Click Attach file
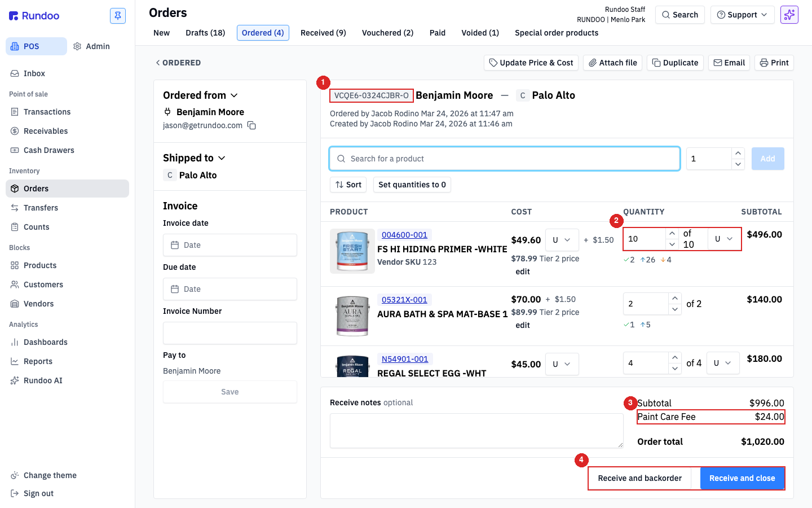Viewport: 812px width, 508px height. [x=613, y=63]
